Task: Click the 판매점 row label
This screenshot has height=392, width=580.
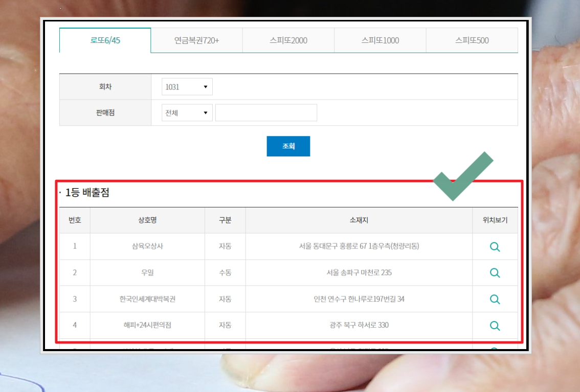Action: click(105, 112)
